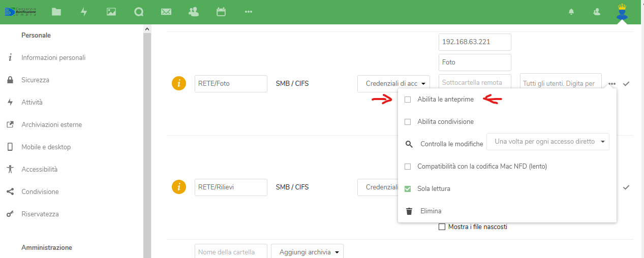Click the share field containing Foto

click(475, 62)
